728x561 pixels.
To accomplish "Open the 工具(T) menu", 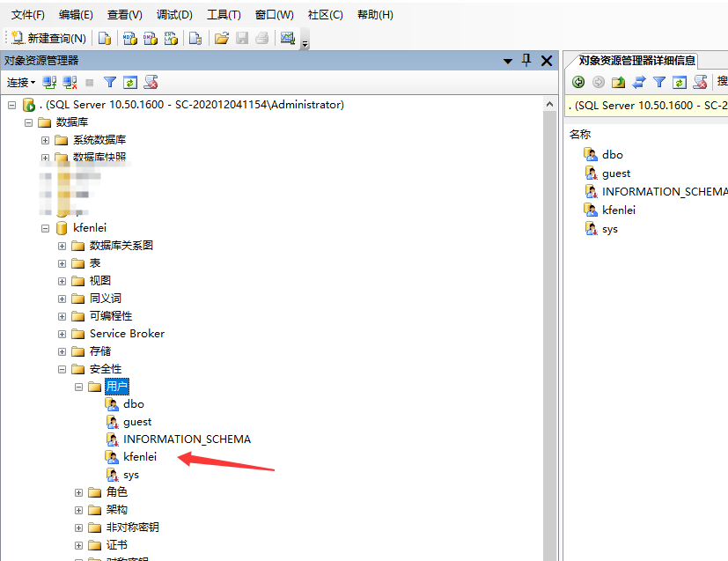I will pyautogui.click(x=224, y=15).
